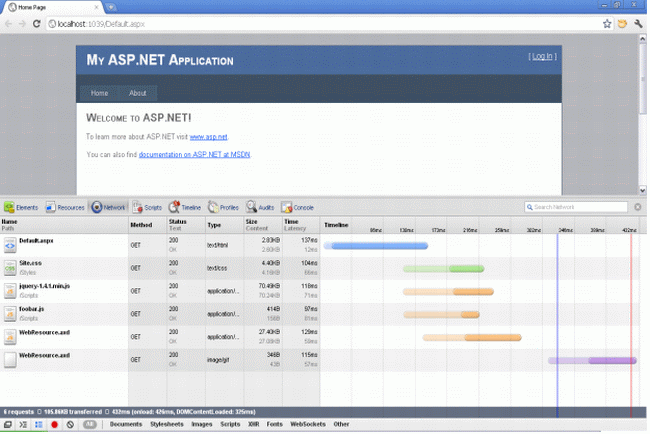Open the Audits panel
The width and height of the screenshot is (650, 434).
260,207
